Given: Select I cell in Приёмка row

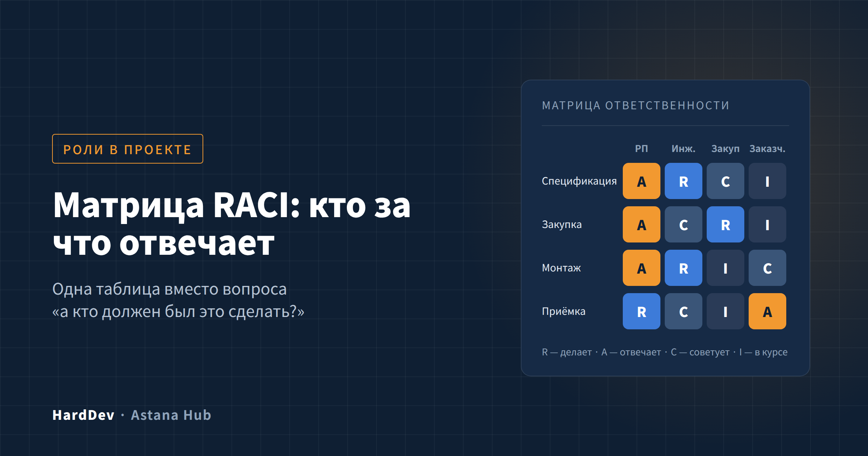Looking at the screenshot, I should click(726, 311).
